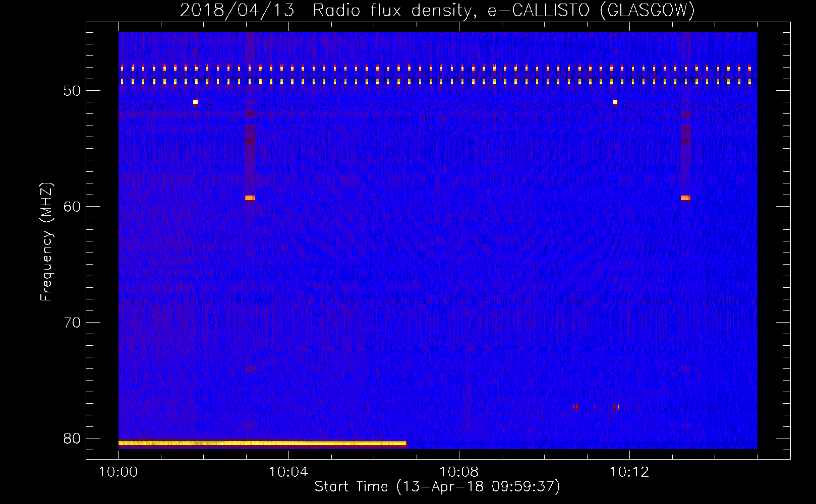Click the '10:12' time tick label

click(629, 472)
